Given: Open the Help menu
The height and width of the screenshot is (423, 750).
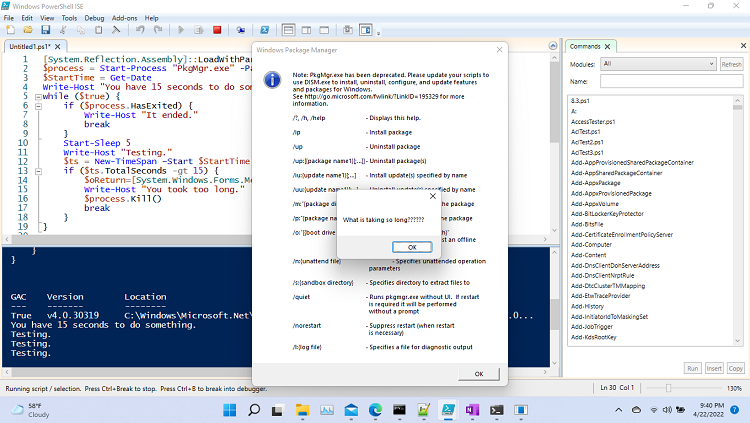Looking at the screenshot, I should tap(151, 18).
